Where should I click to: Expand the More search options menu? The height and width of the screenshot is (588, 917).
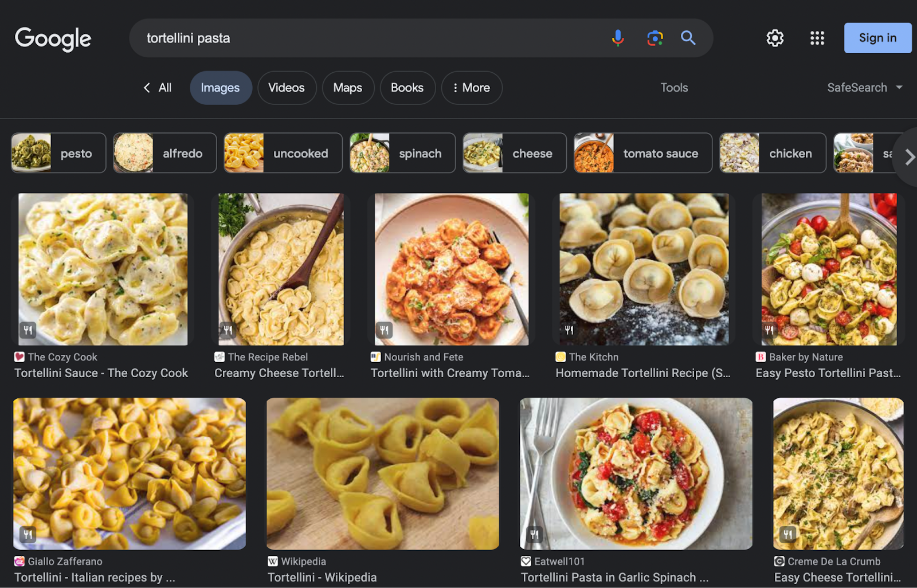coord(471,88)
